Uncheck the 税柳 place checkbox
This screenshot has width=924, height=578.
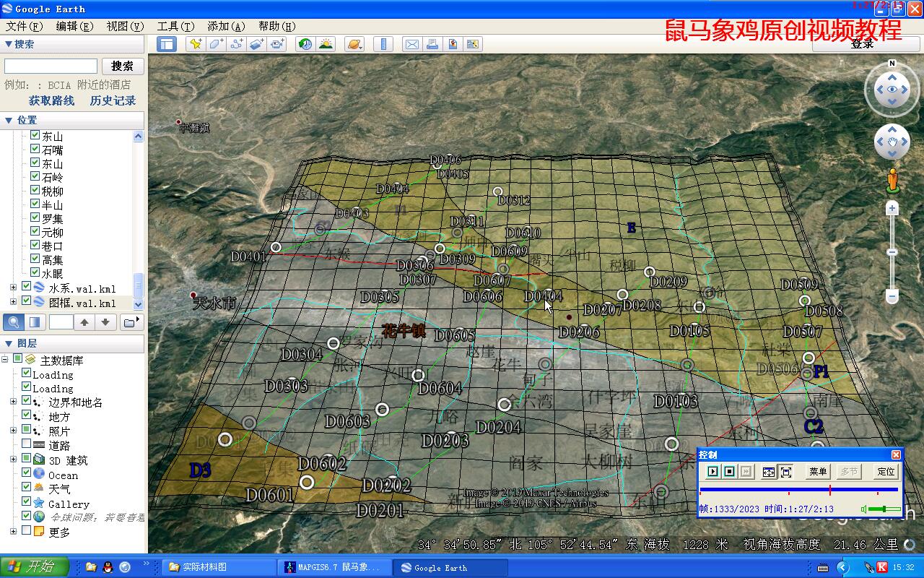pyautogui.click(x=35, y=191)
